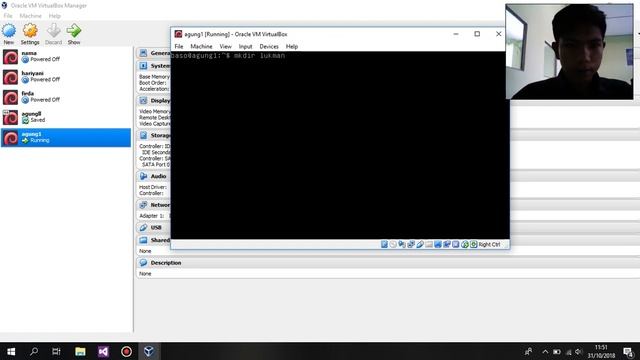640x360 pixels.
Task: Open the Input menu in the VM window
Action: [x=245, y=47]
